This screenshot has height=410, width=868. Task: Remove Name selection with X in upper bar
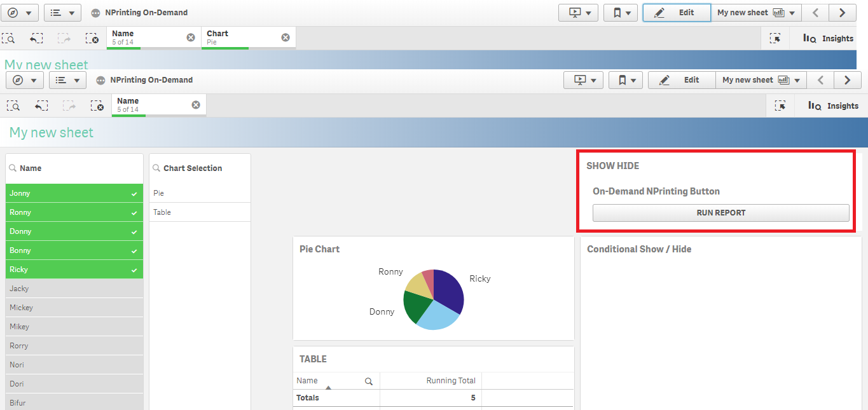[191, 38]
